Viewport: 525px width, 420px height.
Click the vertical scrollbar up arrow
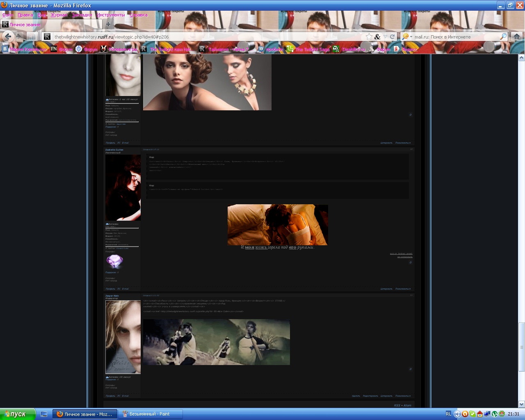tap(522, 58)
